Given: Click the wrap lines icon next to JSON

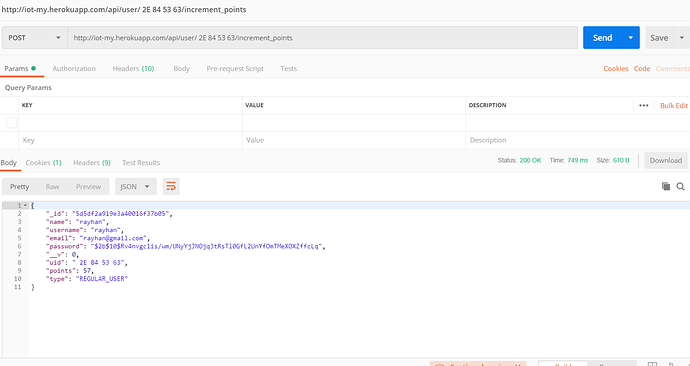Looking at the screenshot, I should (171, 187).
